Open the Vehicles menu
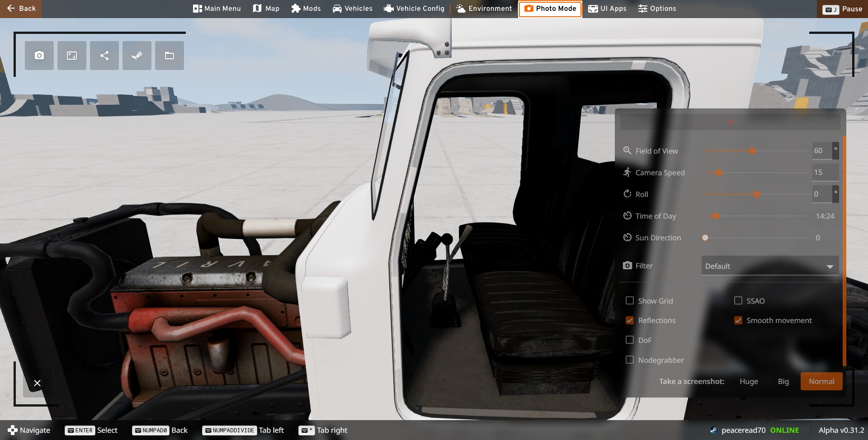This screenshot has width=868, height=440. 353,9
